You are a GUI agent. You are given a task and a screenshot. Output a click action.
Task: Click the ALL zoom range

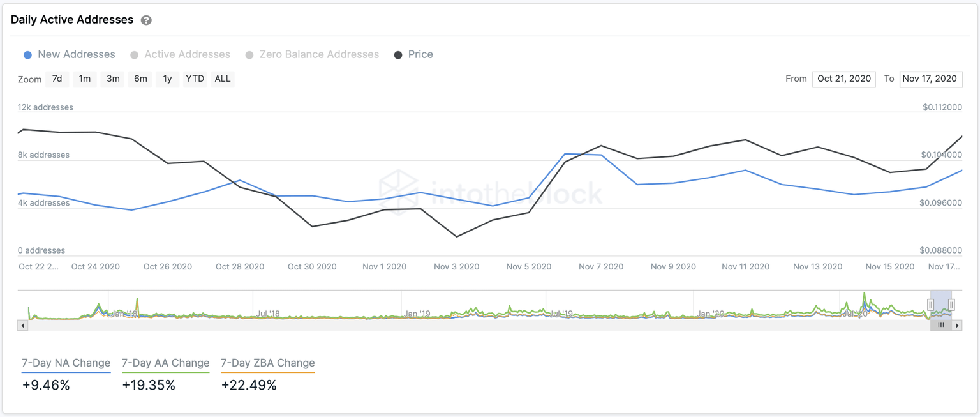[x=221, y=79]
